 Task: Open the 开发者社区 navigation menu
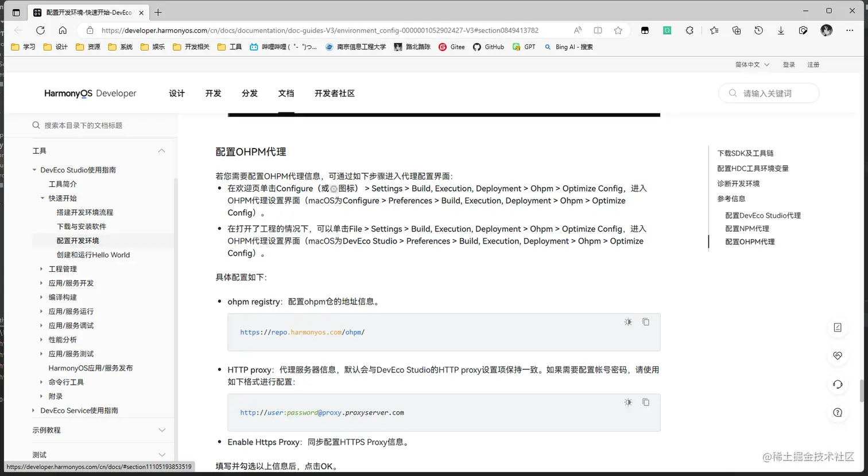point(335,93)
